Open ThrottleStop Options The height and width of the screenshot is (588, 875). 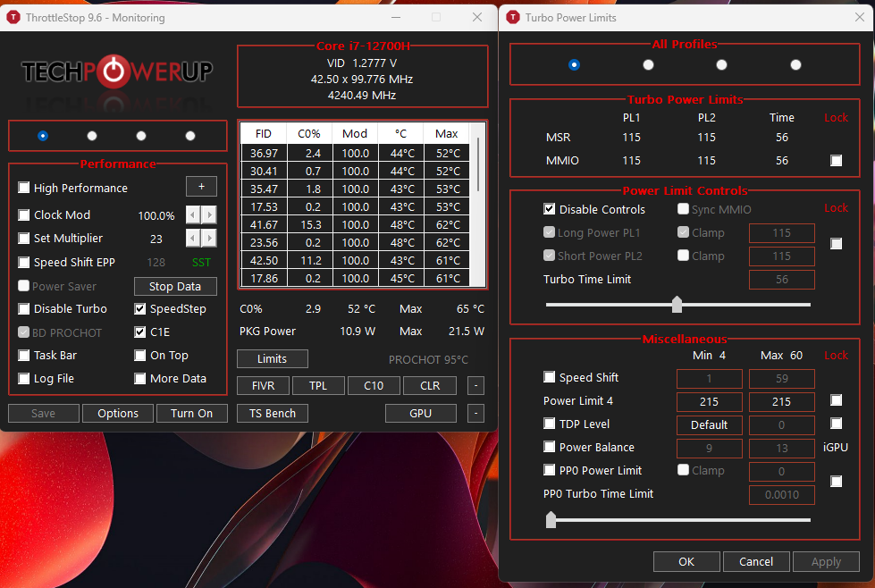(118, 414)
